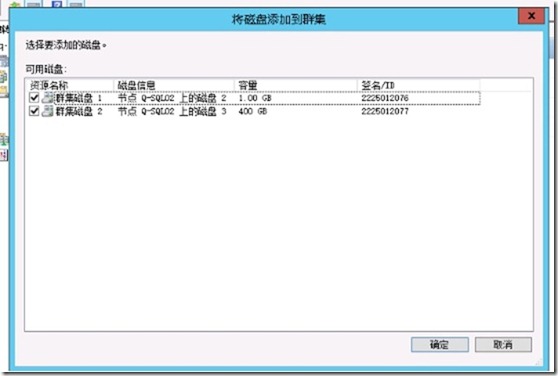Cancel the dialog with 取消
Screen dimensions: 558x376
pyautogui.click(x=503, y=344)
